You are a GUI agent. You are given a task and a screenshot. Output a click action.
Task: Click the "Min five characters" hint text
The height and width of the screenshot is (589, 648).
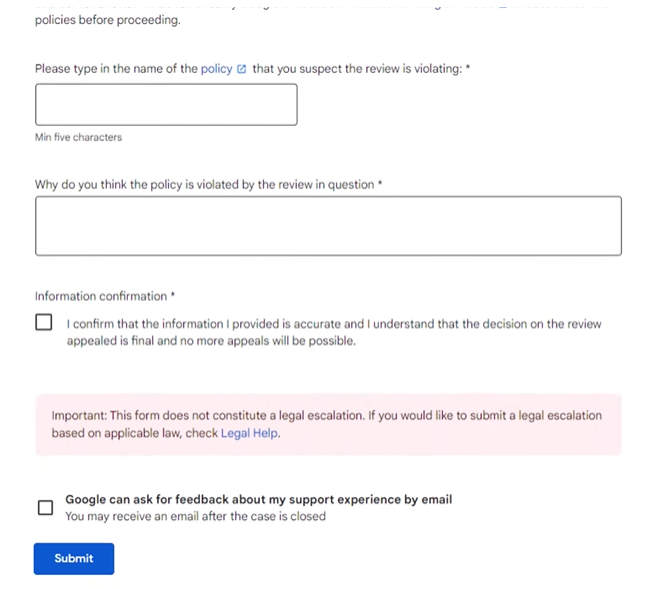click(x=78, y=137)
